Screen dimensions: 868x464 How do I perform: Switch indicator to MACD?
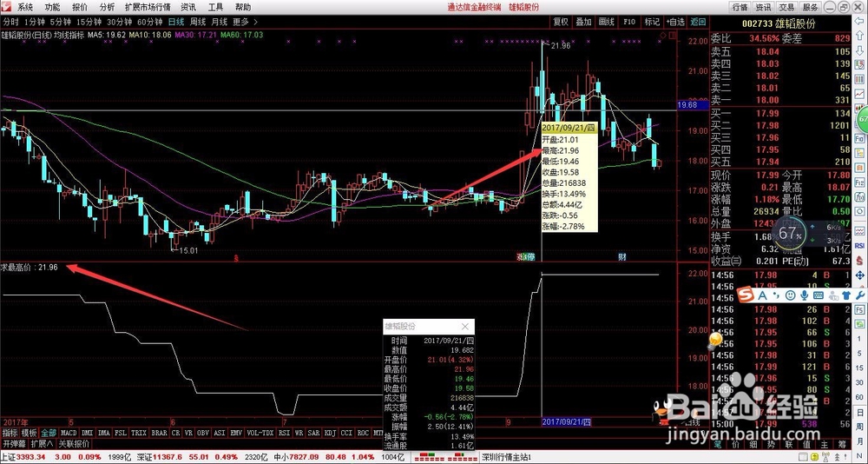69,433
